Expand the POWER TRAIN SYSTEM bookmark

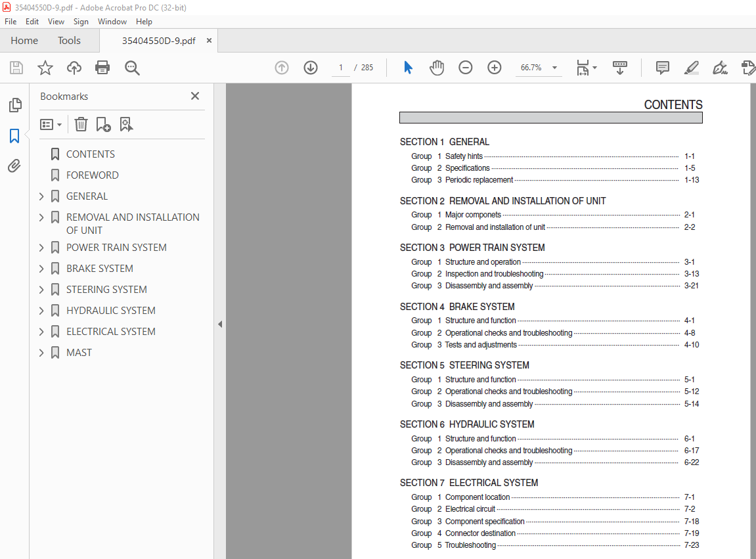tap(41, 248)
